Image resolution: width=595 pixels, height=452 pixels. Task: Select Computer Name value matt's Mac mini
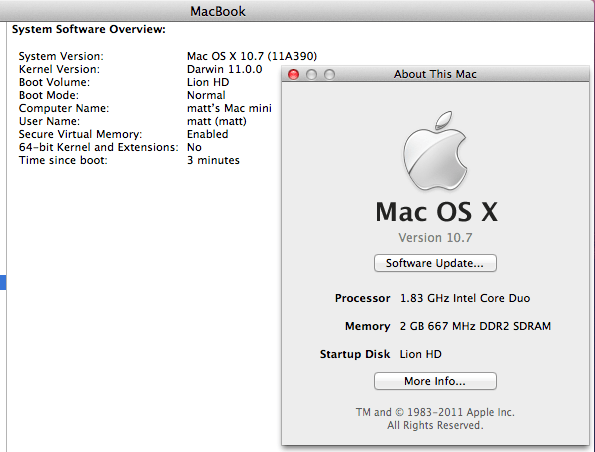click(x=229, y=108)
